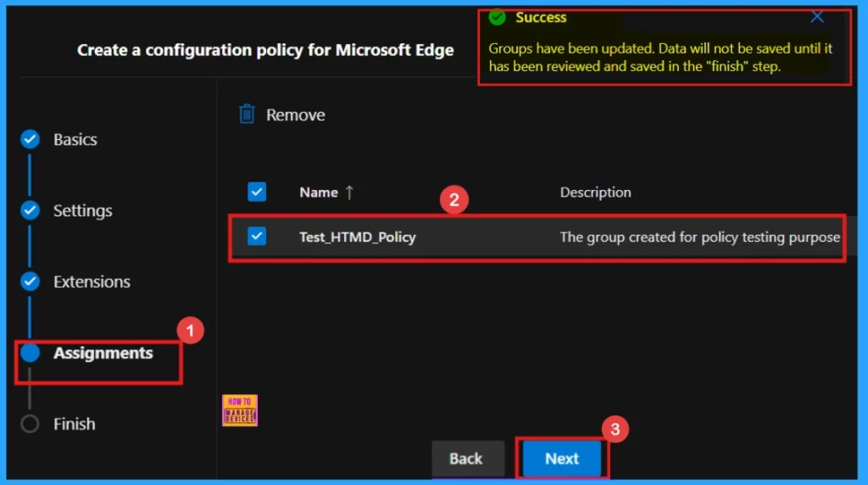Click the Success notification title
This screenshot has width=868, height=485.
tap(541, 17)
